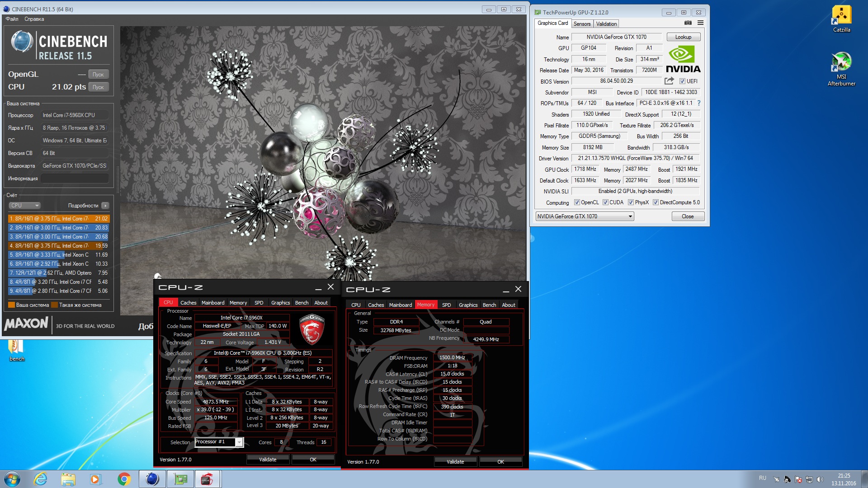Run the CPU test with its Пуск button
The width and height of the screenshot is (868, 488).
point(98,87)
